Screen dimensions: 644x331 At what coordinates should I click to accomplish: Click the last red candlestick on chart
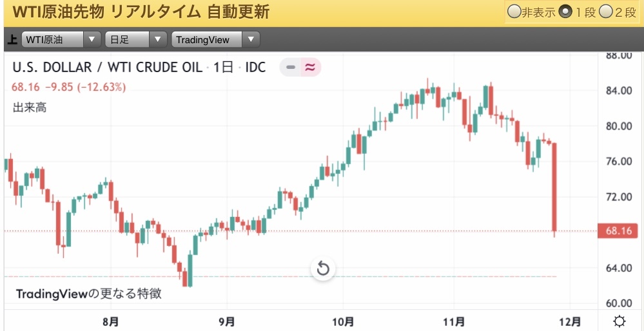[x=554, y=187]
